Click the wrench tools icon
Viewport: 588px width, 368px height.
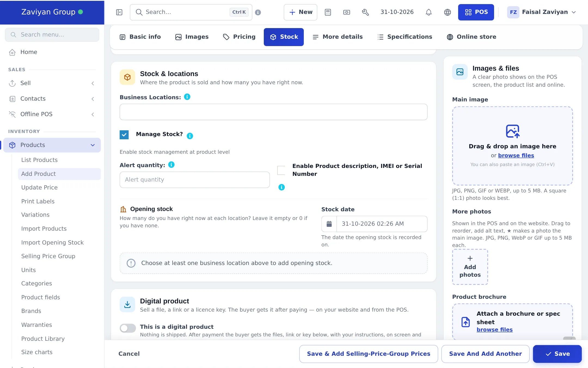tap(365, 12)
